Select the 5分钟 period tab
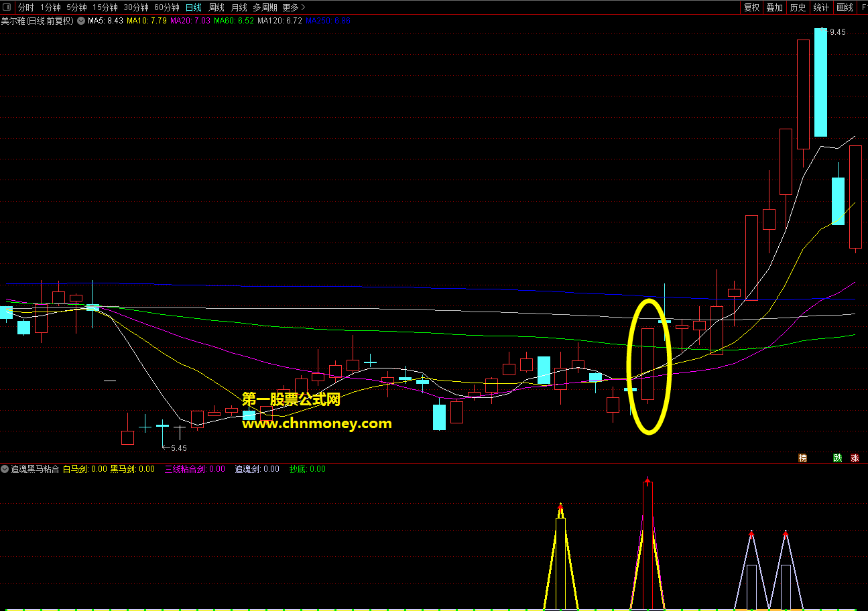The height and width of the screenshot is (611, 868). click(76, 7)
